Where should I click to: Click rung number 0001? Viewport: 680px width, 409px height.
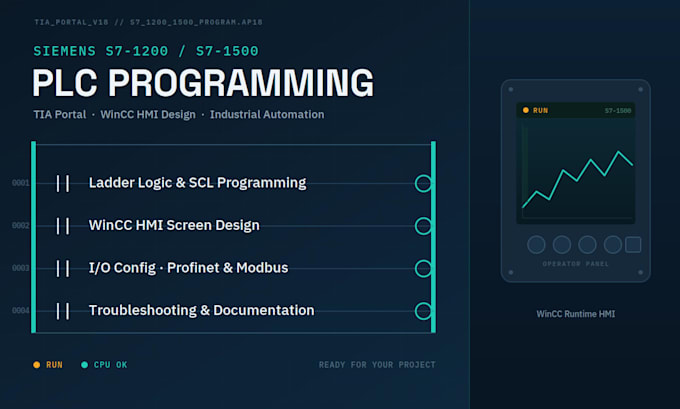[x=20, y=183]
